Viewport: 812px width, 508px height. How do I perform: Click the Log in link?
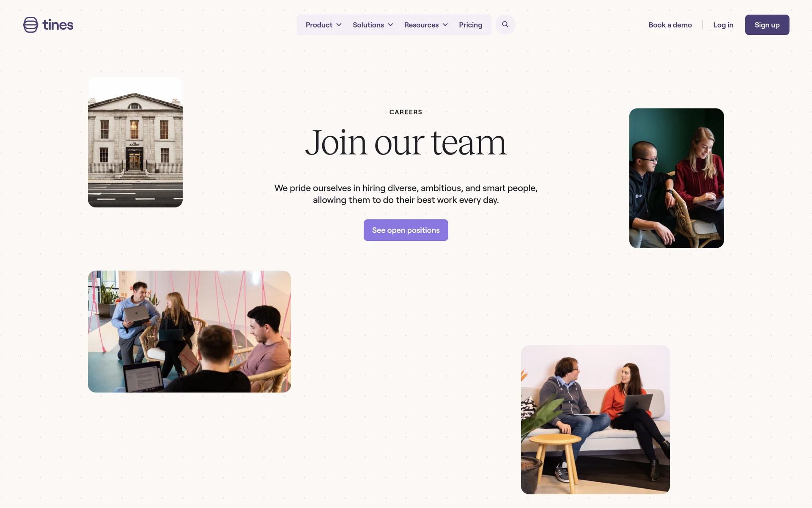click(x=723, y=25)
